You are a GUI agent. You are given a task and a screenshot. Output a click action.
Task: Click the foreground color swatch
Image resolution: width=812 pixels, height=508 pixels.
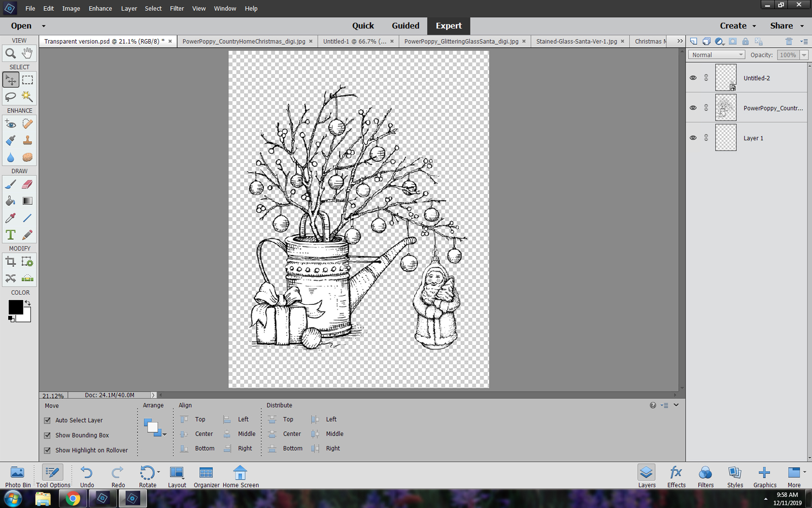click(15, 307)
